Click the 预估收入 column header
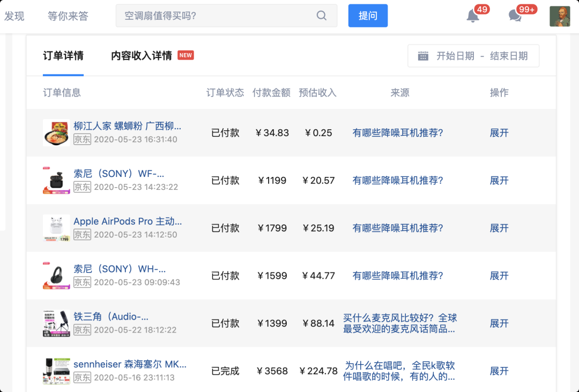579x392 pixels. (x=317, y=93)
